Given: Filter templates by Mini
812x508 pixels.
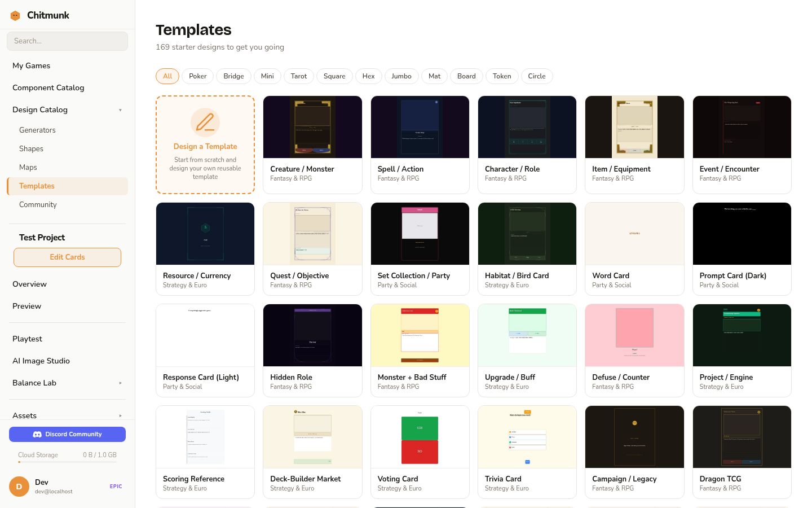Looking at the screenshot, I should point(267,76).
